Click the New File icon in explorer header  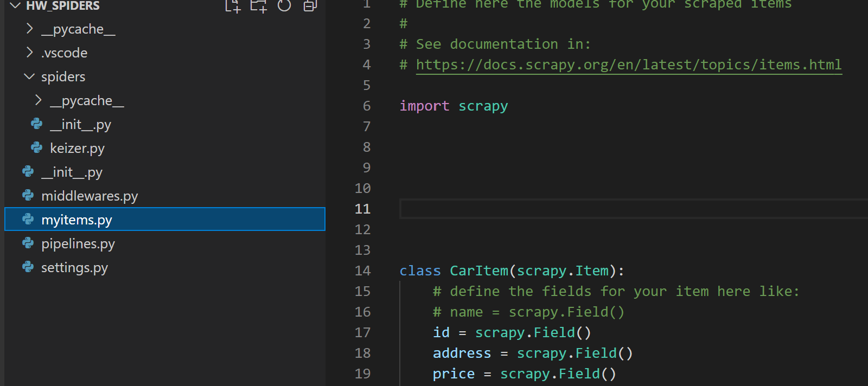[233, 5]
